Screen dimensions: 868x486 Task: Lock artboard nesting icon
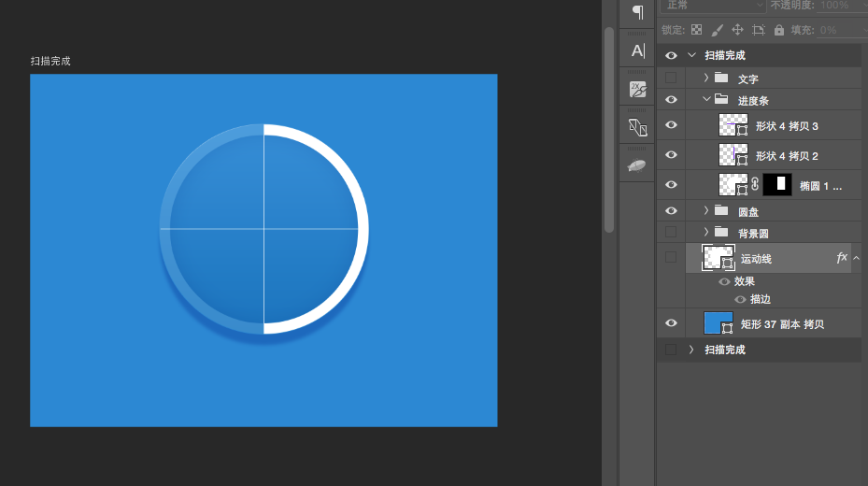coord(759,30)
